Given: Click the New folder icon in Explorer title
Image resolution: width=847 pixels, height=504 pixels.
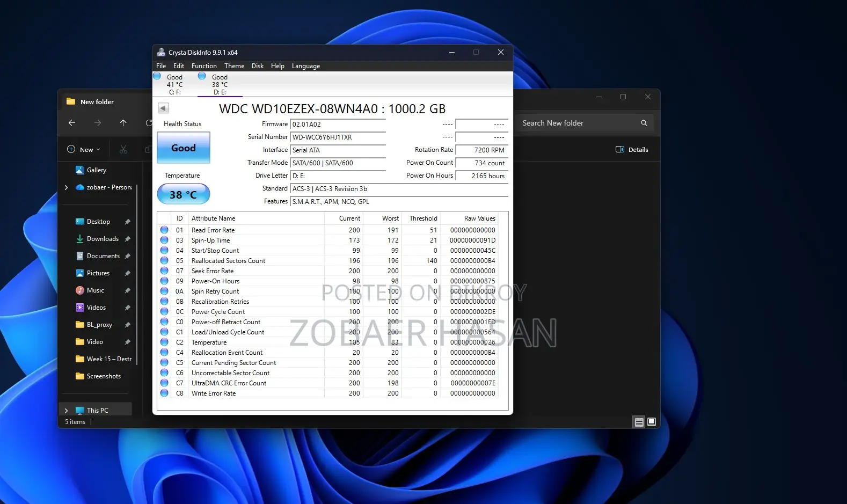Looking at the screenshot, I should pyautogui.click(x=71, y=101).
